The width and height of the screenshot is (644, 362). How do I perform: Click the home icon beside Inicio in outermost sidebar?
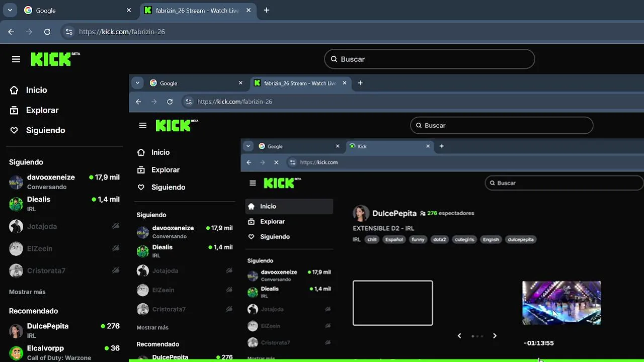click(15, 90)
